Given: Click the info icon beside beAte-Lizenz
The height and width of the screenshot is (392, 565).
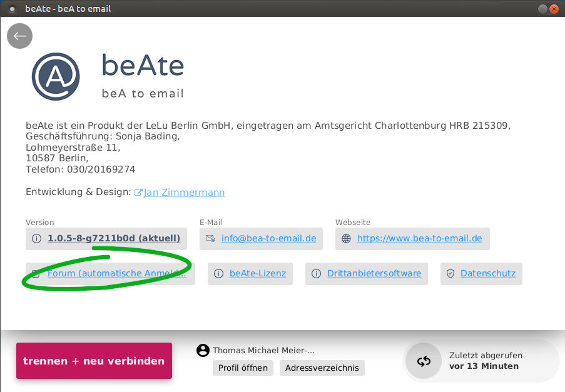Looking at the screenshot, I should (x=218, y=274).
